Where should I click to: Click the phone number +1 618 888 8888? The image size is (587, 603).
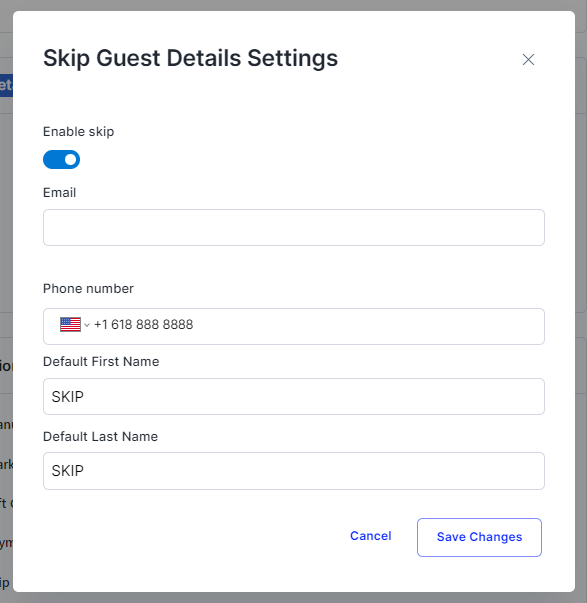pos(143,325)
